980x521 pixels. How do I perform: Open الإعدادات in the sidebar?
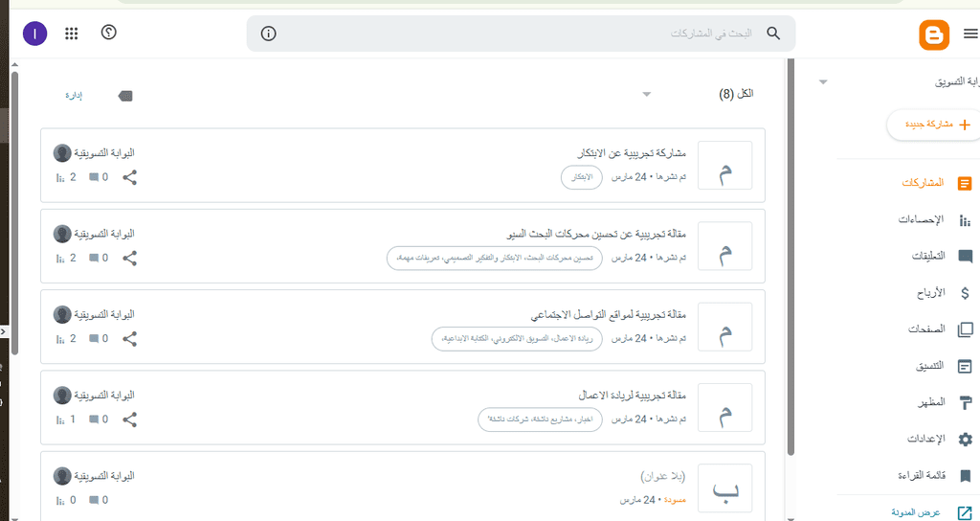[940, 439]
